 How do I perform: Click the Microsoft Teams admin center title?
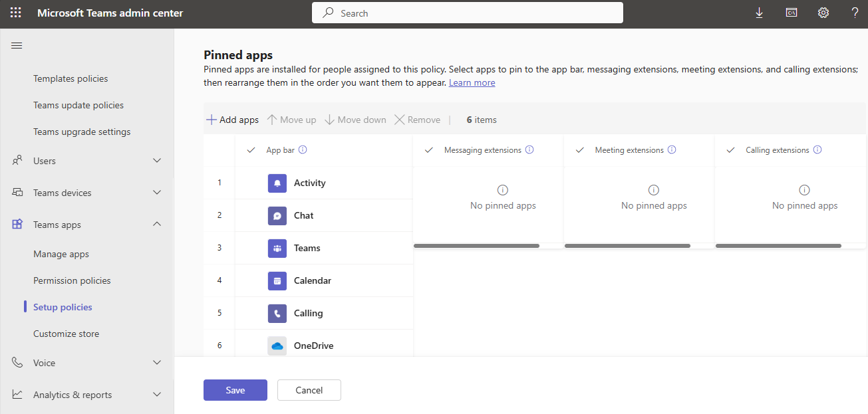(110, 13)
